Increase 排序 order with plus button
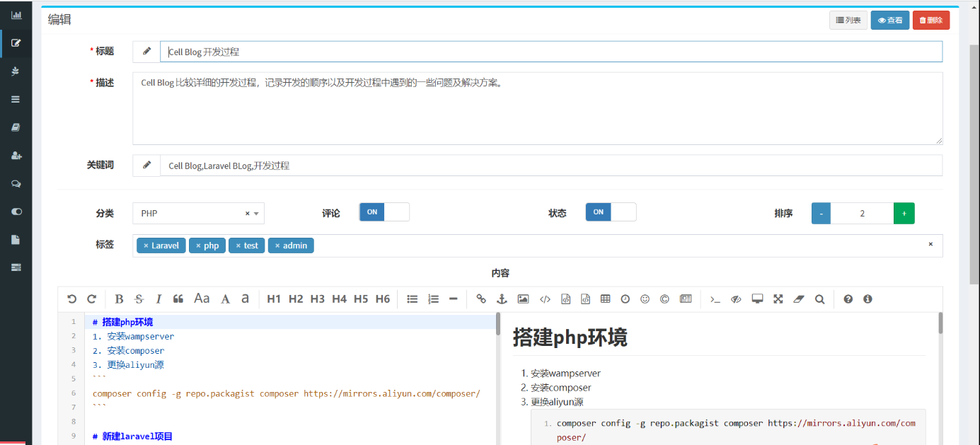 pyautogui.click(x=904, y=213)
